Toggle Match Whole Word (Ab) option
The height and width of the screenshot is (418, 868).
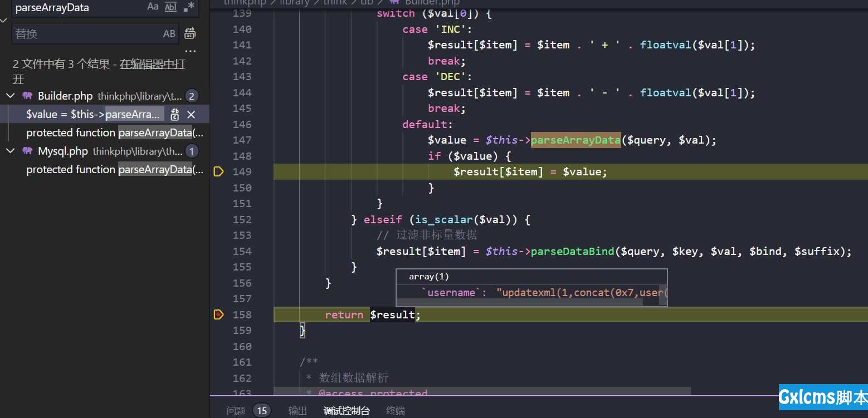[171, 7]
